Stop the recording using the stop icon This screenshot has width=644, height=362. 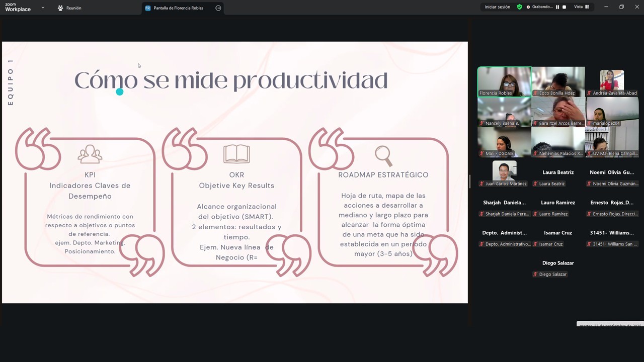565,7
